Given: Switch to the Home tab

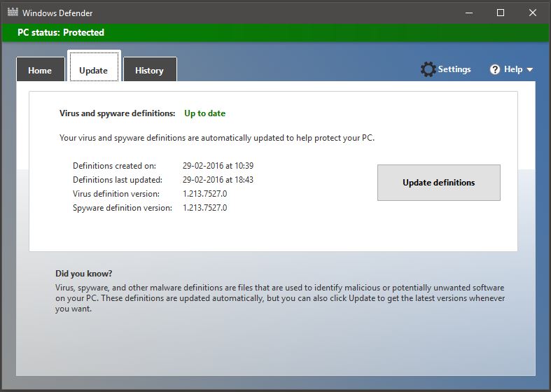Looking at the screenshot, I should point(41,69).
